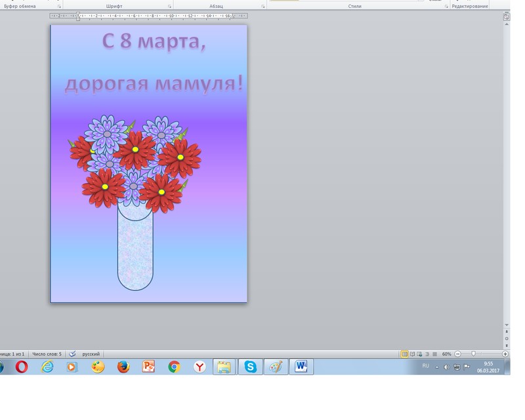Expand the Font group dialog launcher

(169, 7)
